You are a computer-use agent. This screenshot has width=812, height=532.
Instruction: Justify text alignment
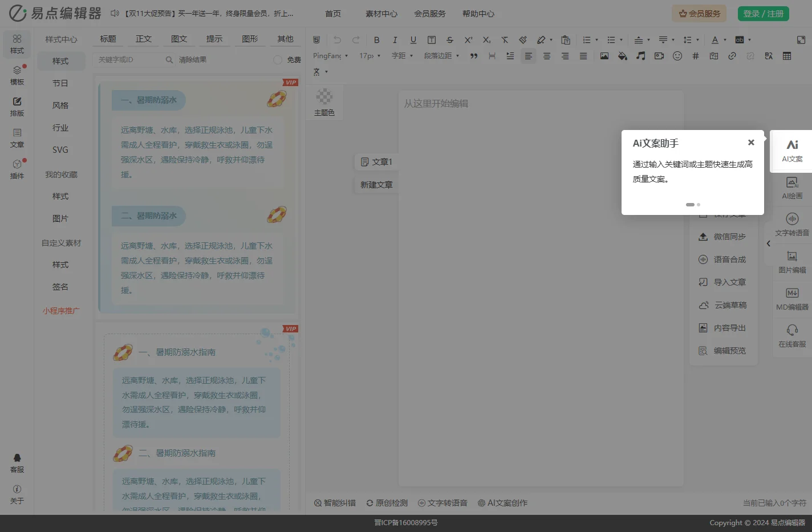(x=583, y=56)
